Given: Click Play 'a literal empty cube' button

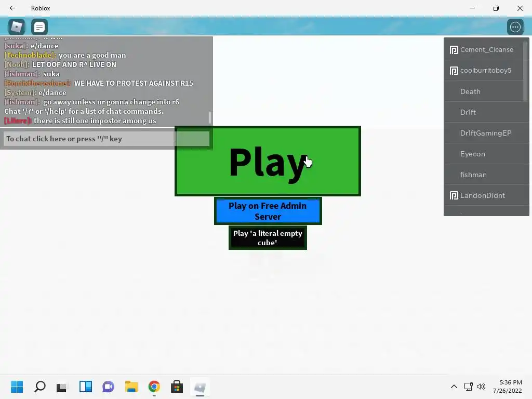Looking at the screenshot, I should (268, 238).
